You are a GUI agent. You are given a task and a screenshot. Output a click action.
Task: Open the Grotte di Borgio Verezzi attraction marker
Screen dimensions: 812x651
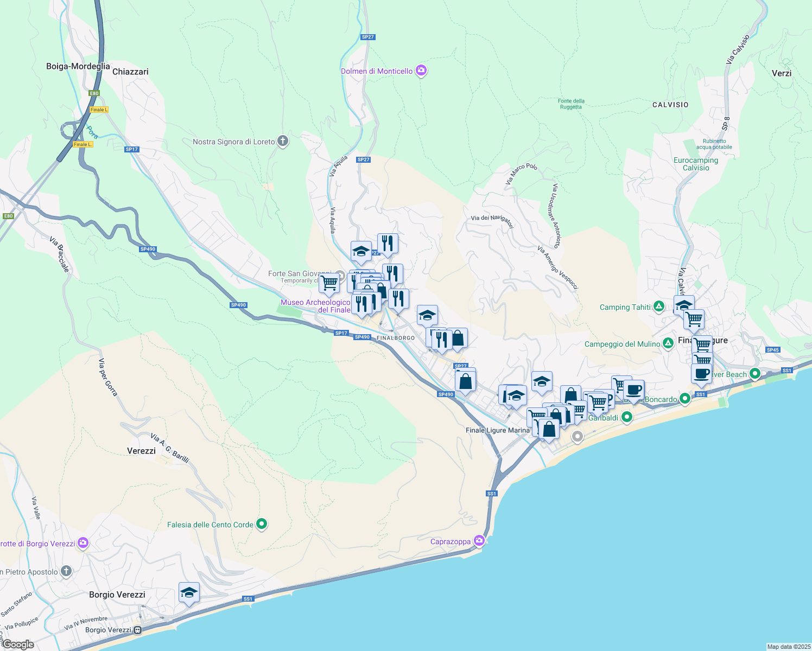tap(83, 542)
